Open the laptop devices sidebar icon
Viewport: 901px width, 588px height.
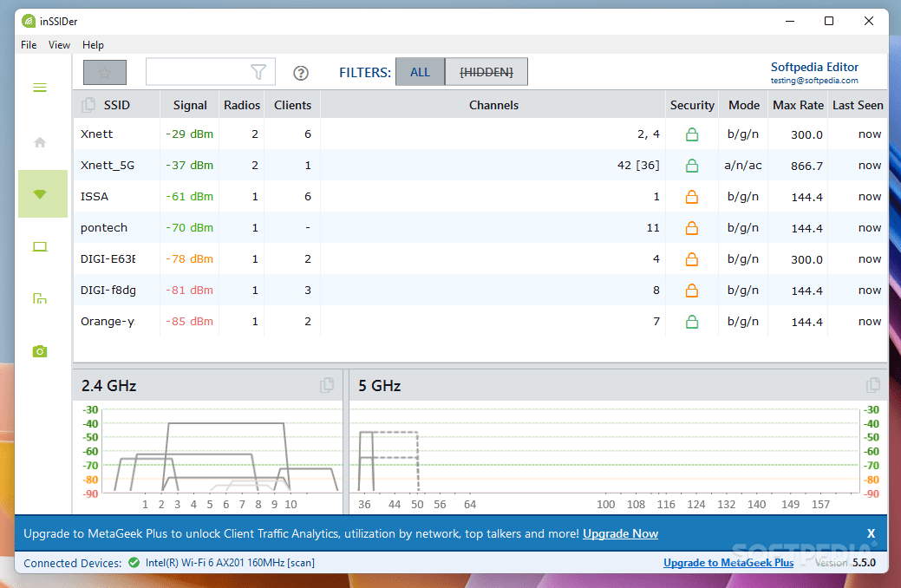[x=40, y=246]
